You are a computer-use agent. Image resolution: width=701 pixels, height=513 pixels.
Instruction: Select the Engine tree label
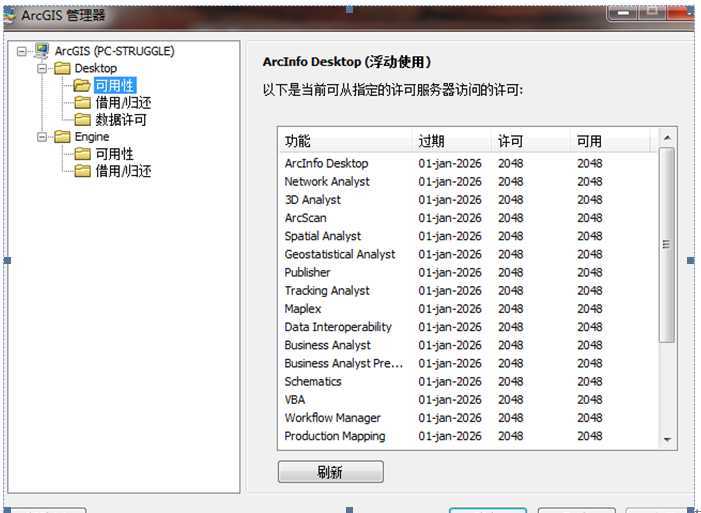(x=92, y=136)
